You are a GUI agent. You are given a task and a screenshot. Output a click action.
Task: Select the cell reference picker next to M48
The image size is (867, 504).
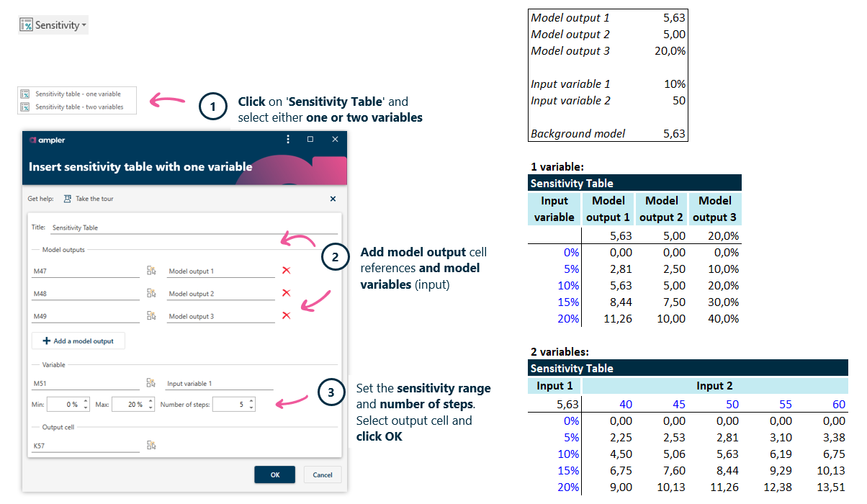[151, 293]
